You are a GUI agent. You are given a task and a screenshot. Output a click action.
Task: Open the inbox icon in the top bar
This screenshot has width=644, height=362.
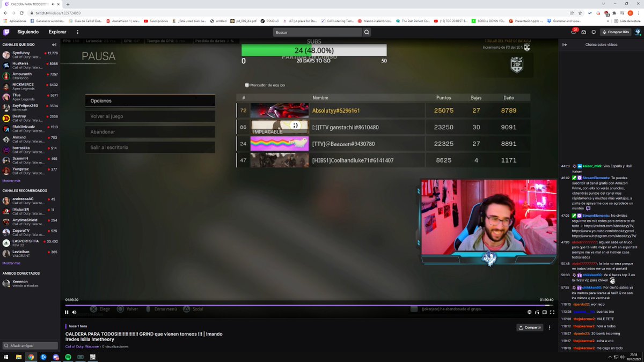583,32
